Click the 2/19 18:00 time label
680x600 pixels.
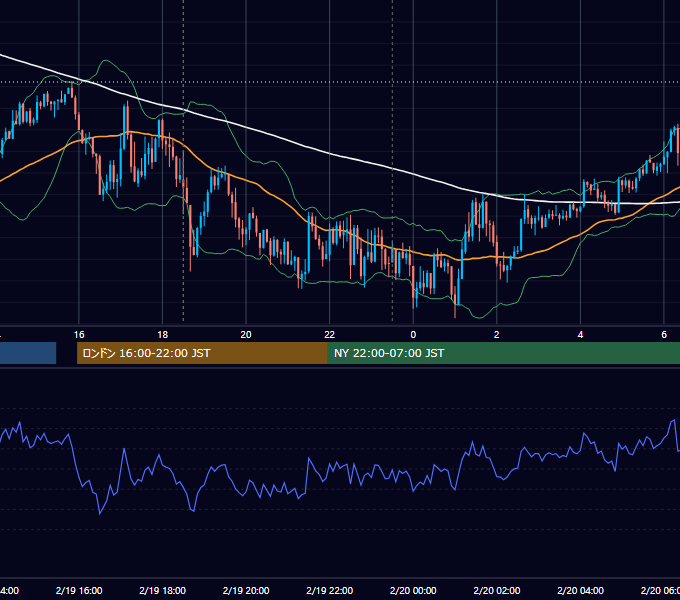click(163, 590)
